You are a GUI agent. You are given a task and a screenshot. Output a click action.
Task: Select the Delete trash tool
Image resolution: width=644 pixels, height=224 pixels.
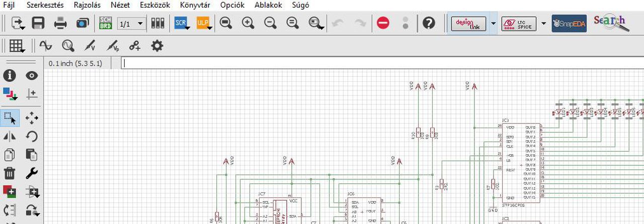(x=10, y=173)
